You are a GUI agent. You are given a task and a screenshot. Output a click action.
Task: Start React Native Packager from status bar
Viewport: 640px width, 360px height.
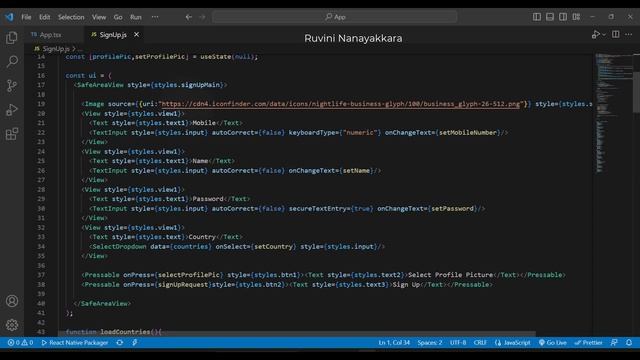point(75,342)
